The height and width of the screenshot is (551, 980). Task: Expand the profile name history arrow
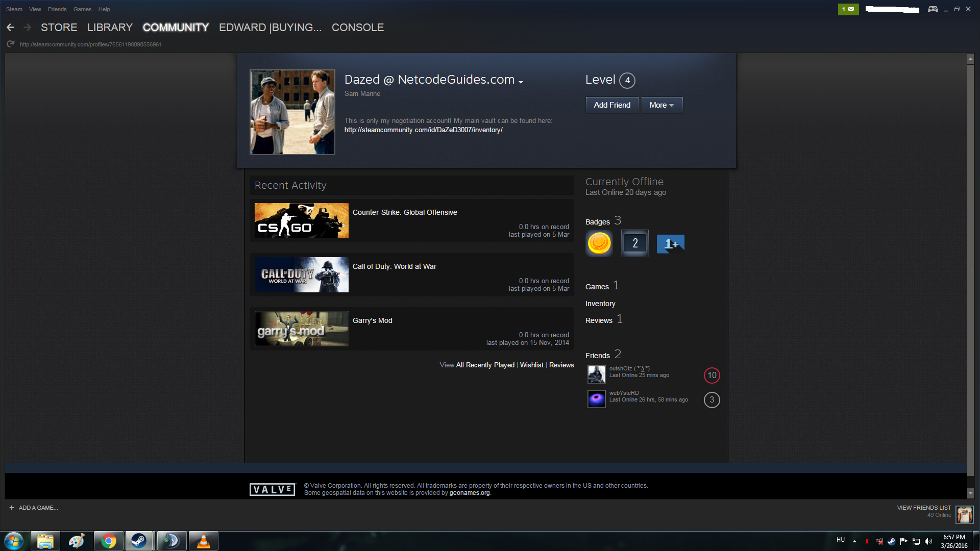pyautogui.click(x=521, y=82)
